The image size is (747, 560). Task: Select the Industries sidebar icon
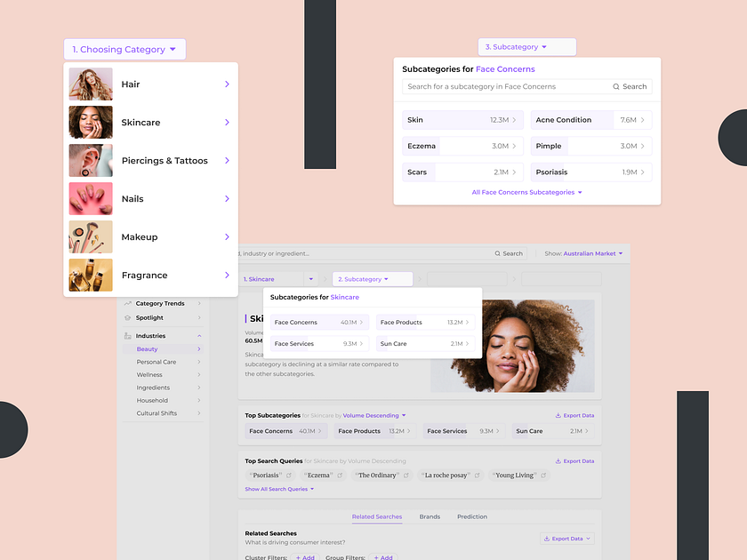coord(127,335)
